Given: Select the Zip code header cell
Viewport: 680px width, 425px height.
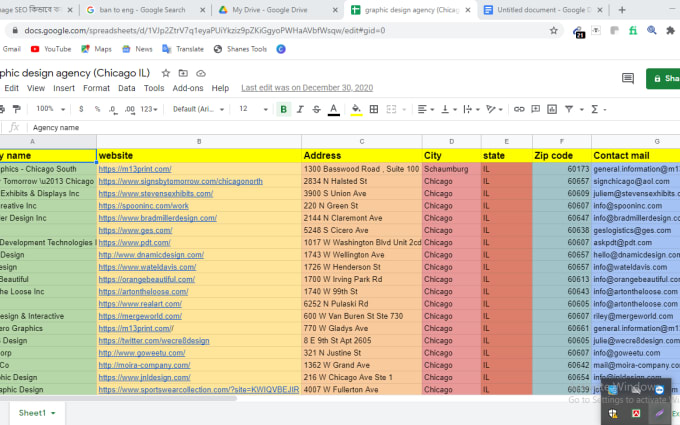Looking at the screenshot, I should click(562, 155).
